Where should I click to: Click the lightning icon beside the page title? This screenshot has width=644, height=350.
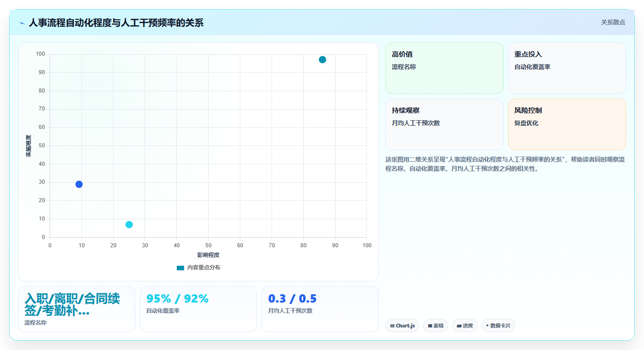pos(22,23)
